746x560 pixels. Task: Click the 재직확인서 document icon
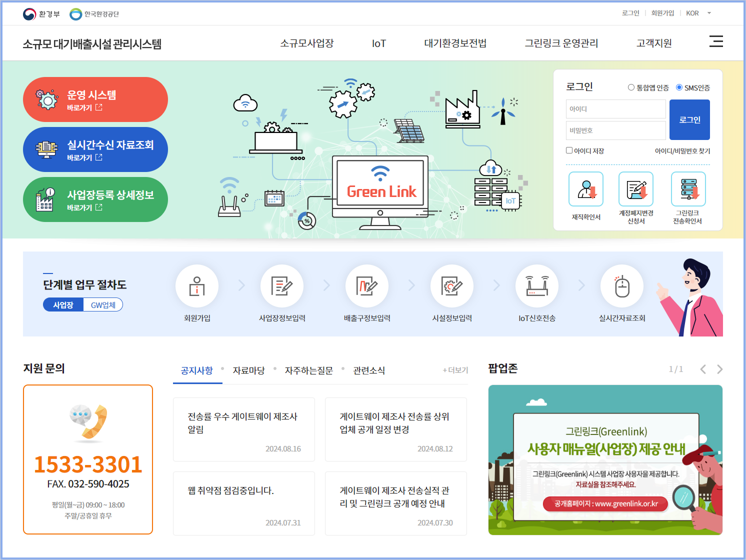pos(586,189)
